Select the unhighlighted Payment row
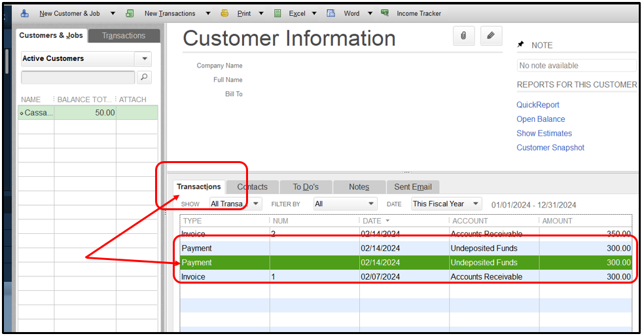Image resolution: width=644 pixels, height=336 pixels. coord(406,248)
